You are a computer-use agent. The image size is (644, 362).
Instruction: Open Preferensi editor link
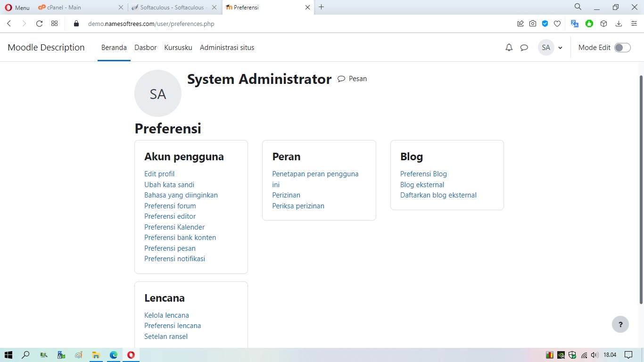tap(170, 216)
